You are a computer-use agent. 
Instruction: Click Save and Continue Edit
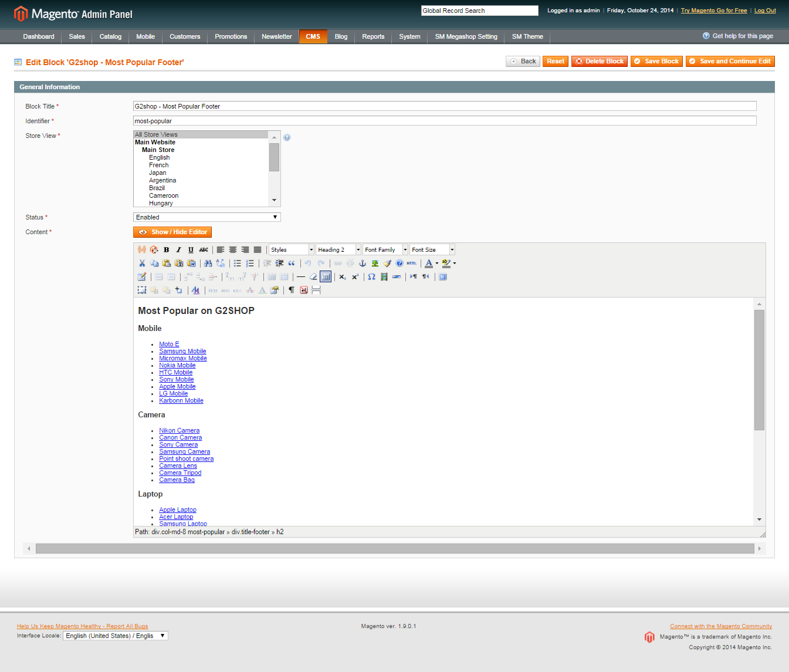tap(730, 61)
